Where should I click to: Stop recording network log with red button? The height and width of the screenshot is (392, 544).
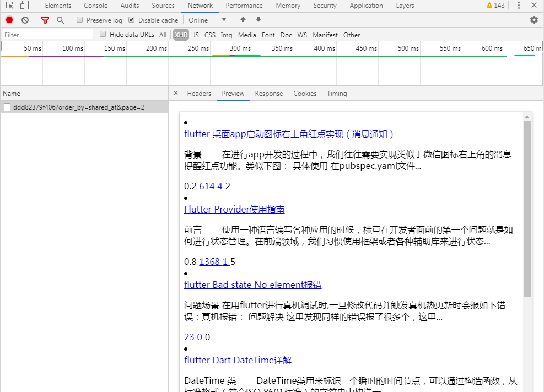click(x=9, y=20)
